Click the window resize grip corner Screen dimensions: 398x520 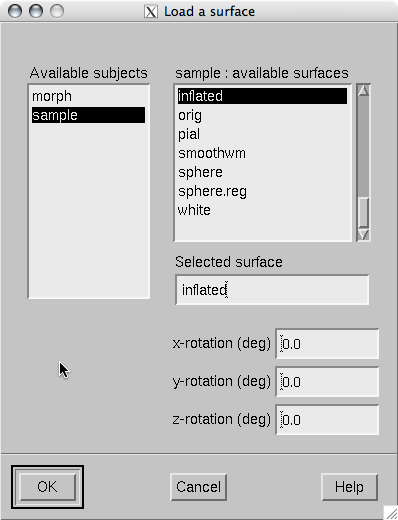pyautogui.click(x=391, y=513)
